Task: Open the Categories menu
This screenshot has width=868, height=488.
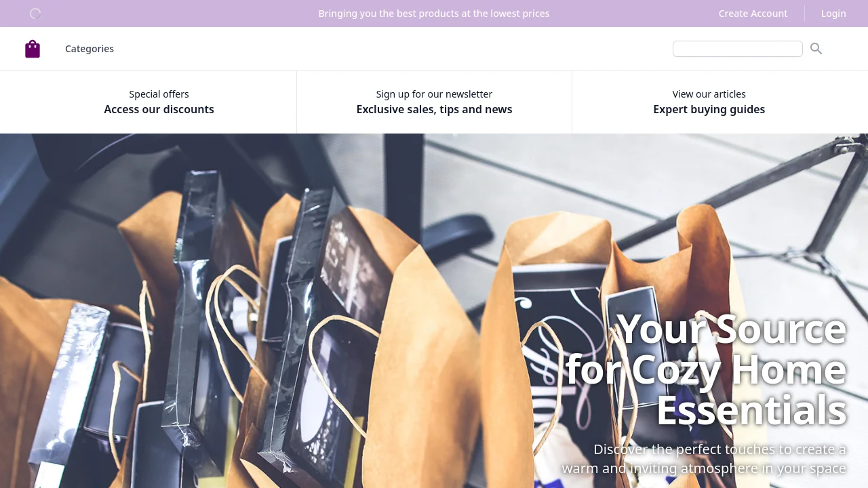Action: (x=90, y=49)
